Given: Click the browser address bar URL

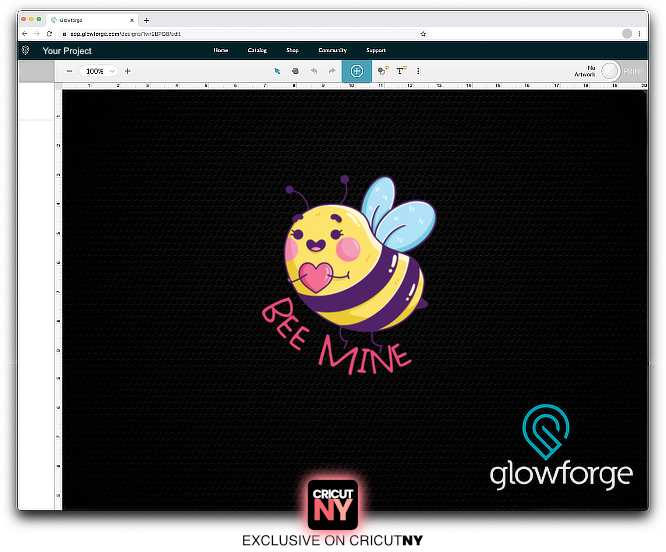Looking at the screenshot, I should pos(125,34).
